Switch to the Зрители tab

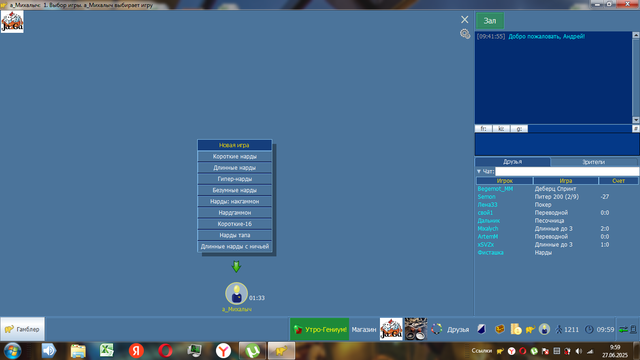tap(593, 162)
